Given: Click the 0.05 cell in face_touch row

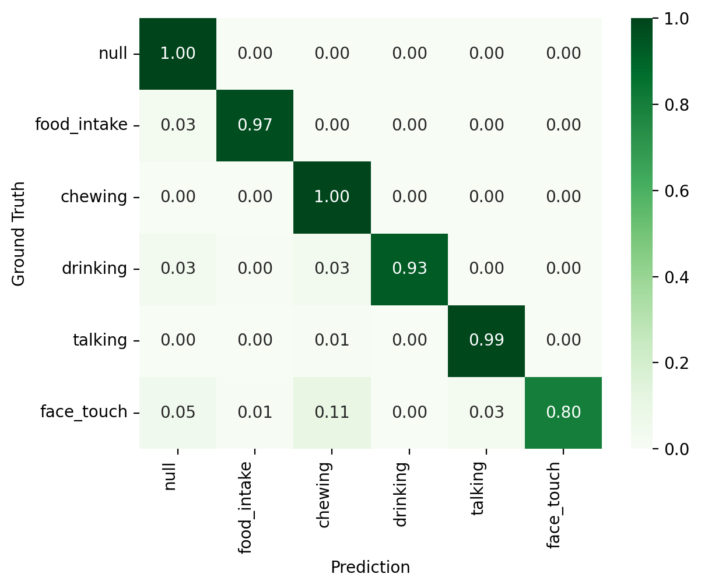Looking at the screenshot, I should click(x=178, y=413).
